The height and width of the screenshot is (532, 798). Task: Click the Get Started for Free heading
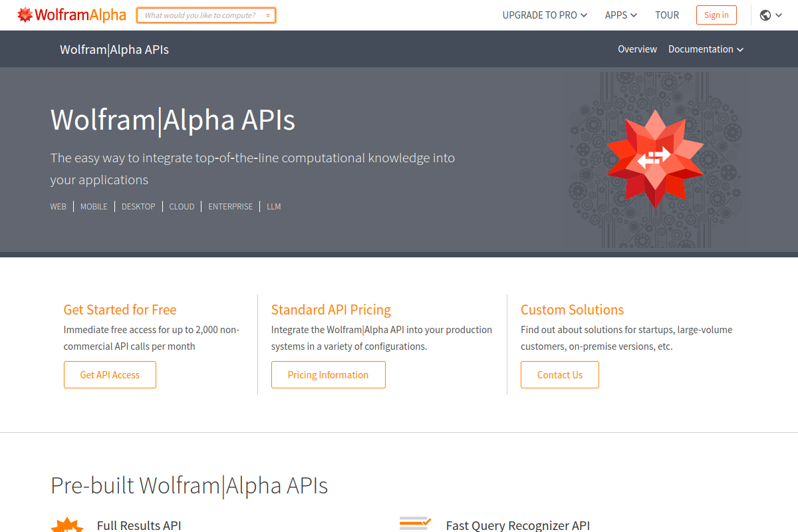(x=120, y=310)
